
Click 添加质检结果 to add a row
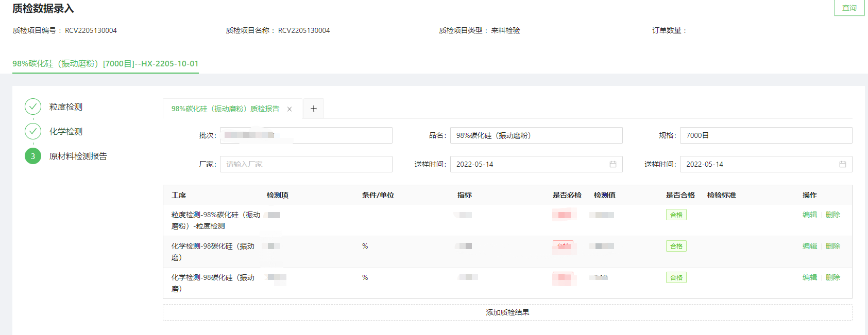507,312
